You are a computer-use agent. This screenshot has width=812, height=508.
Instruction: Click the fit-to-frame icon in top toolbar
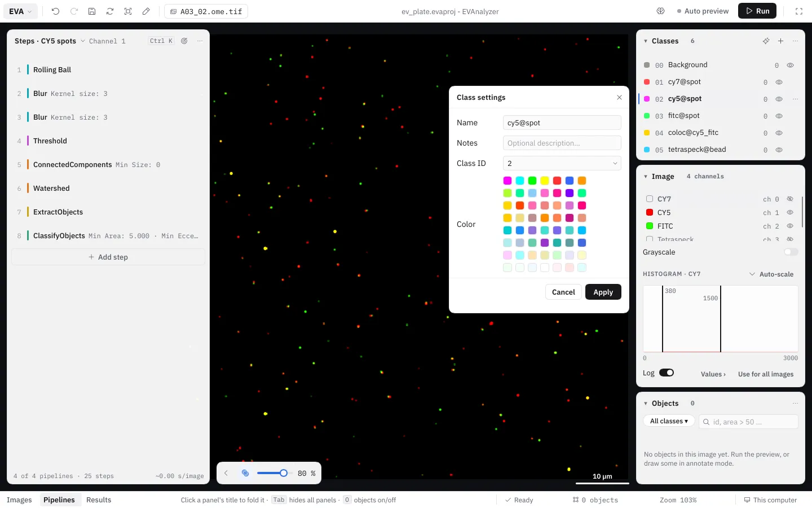coord(128,11)
